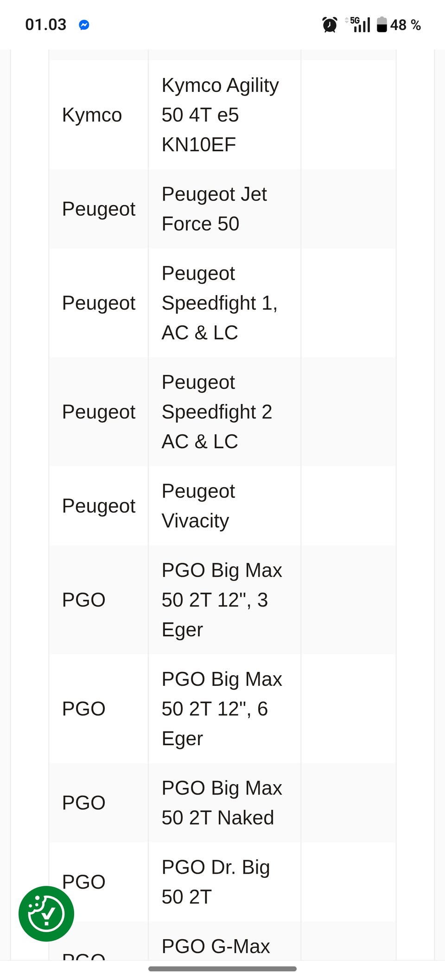The width and height of the screenshot is (445, 980).
Task: Select the Peugeot Vivacity model cell
Action: (225, 506)
